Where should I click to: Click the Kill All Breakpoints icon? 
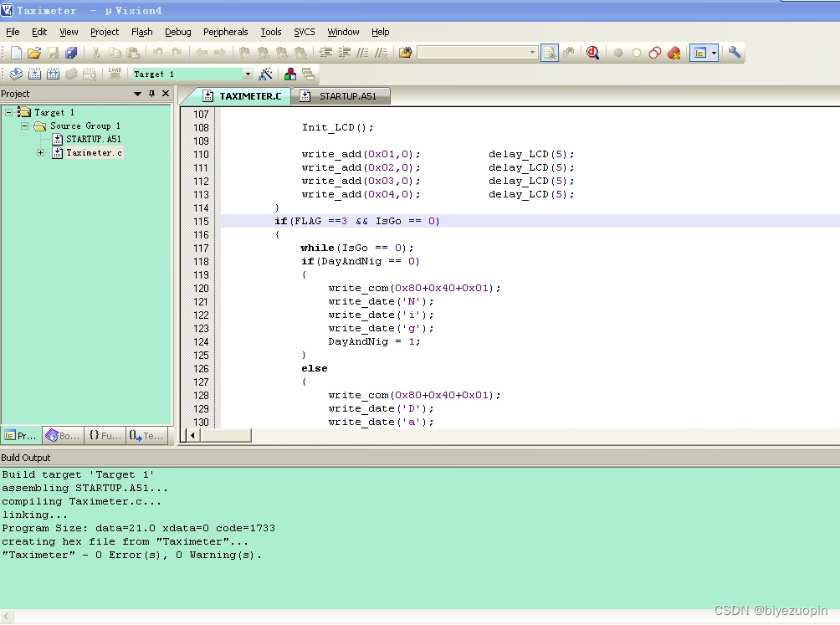coord(674,53)
